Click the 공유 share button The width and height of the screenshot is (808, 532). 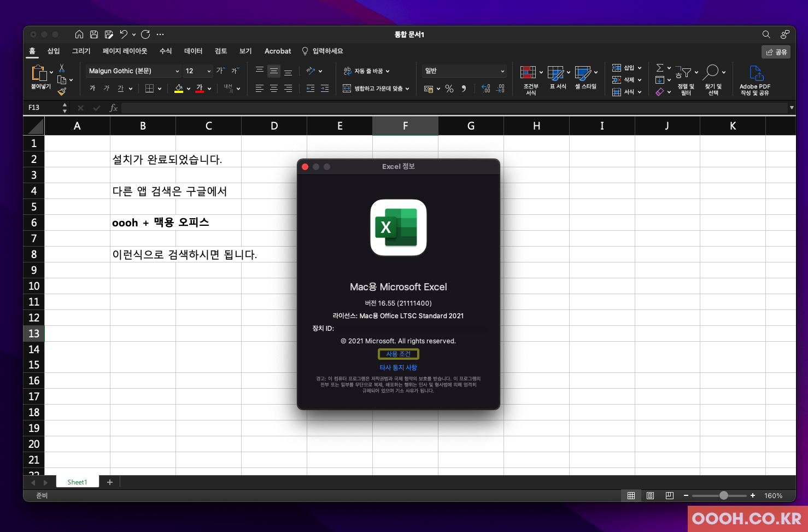[x=776, y=52]
